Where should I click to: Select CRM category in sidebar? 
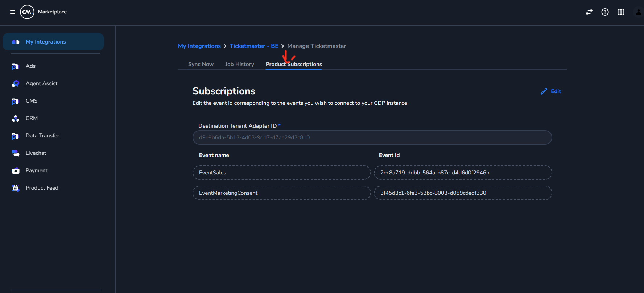point(32,118)
